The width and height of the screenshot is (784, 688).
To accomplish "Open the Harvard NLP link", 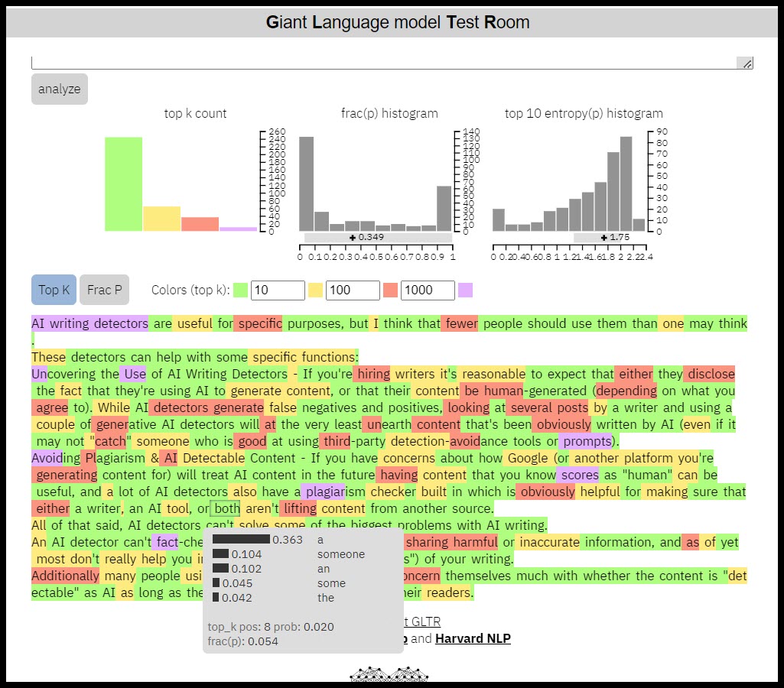I will 473,638.
